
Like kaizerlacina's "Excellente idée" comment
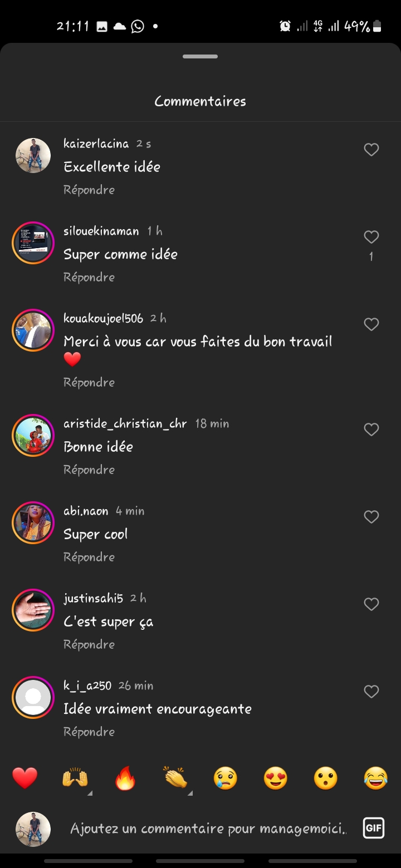(x=371, y=150)
